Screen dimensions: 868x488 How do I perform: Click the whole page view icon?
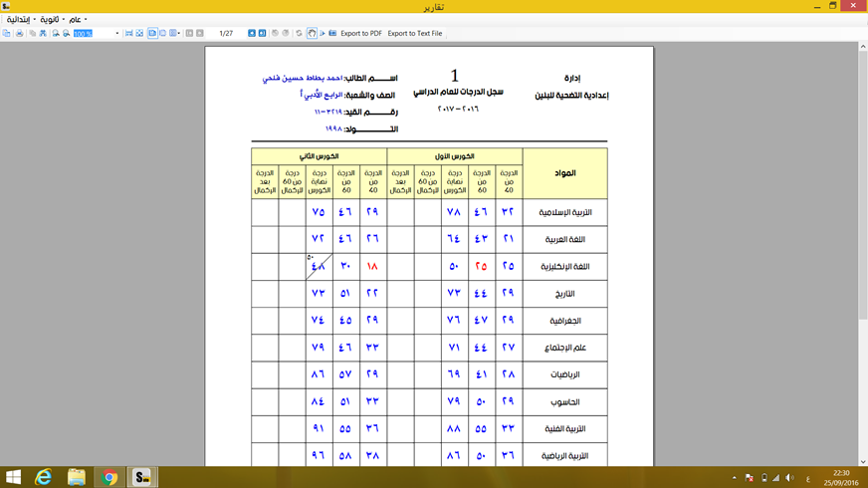click(139, 34)
